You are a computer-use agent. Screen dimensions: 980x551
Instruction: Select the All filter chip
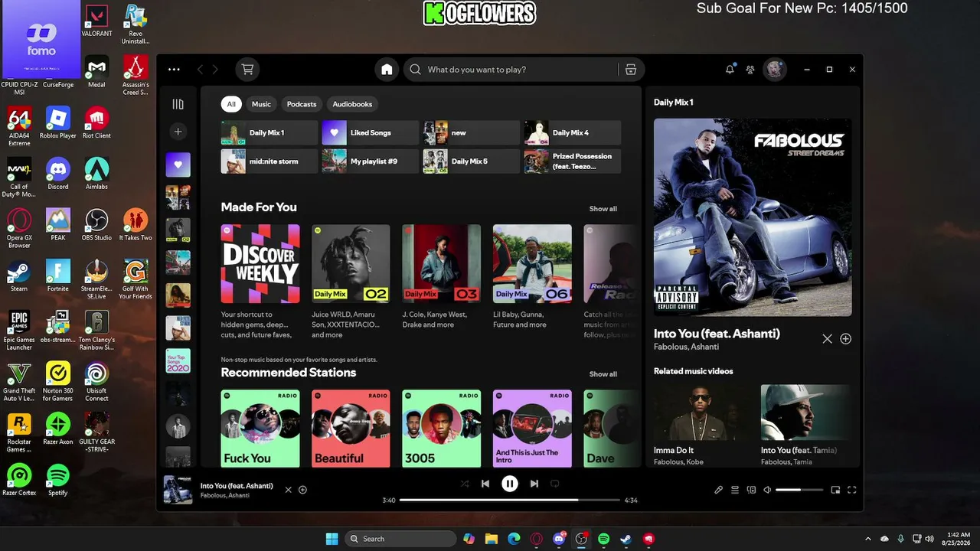coord(231,104)
